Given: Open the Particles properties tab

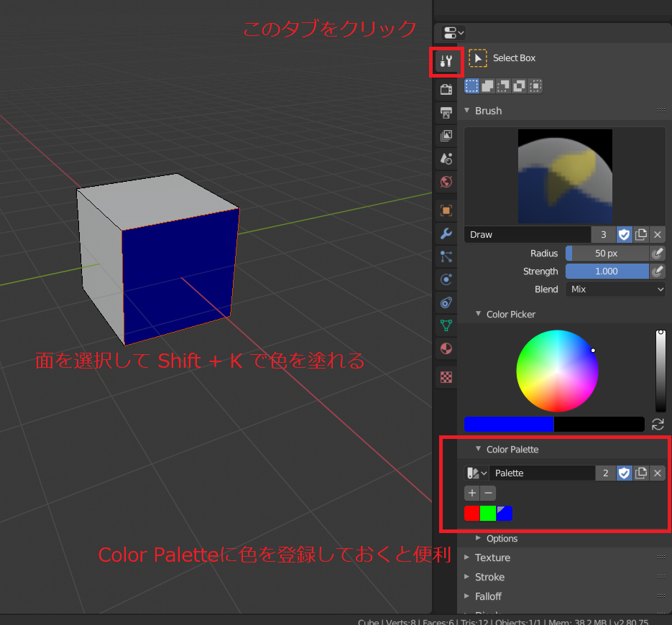Looking at the screenshot, I should (446, 256).
